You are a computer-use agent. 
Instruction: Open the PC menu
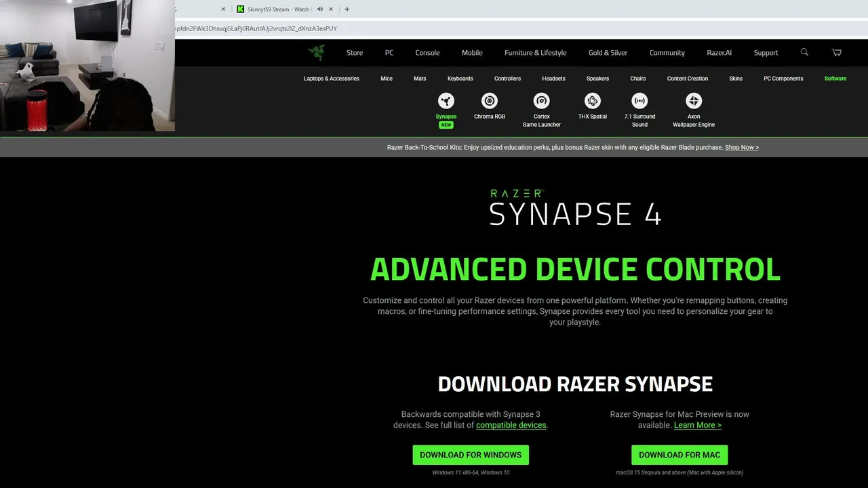pos(389,53)
